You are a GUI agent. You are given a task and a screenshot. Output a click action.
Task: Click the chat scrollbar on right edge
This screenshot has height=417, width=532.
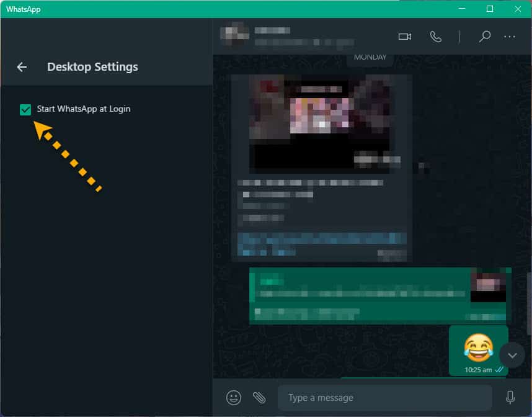pos(529,303)
